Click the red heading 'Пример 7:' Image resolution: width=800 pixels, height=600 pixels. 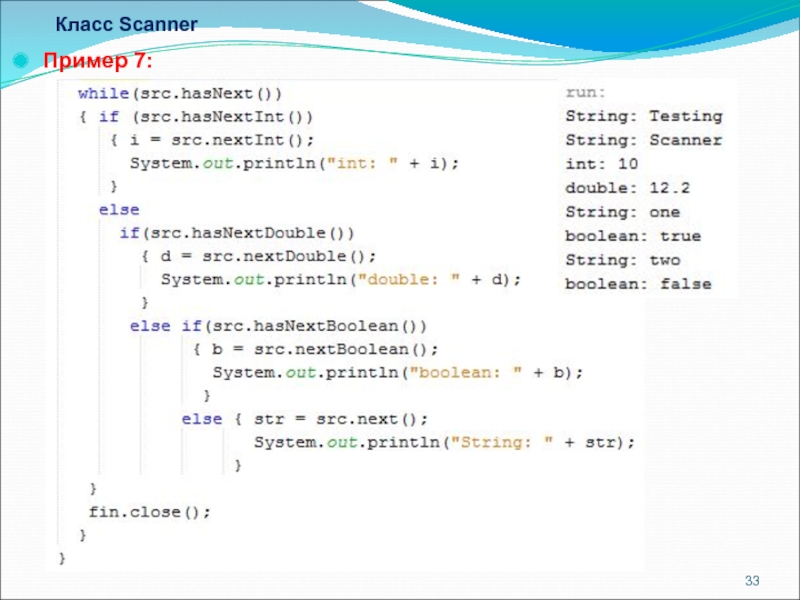tap(97, 61)
